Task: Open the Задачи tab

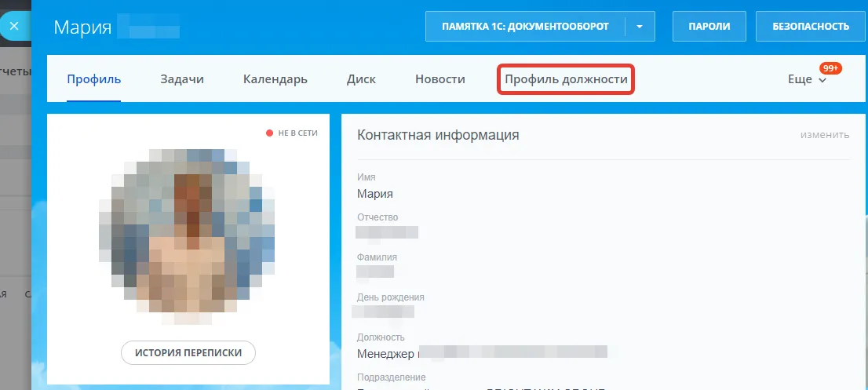Action: coord(182,79)
